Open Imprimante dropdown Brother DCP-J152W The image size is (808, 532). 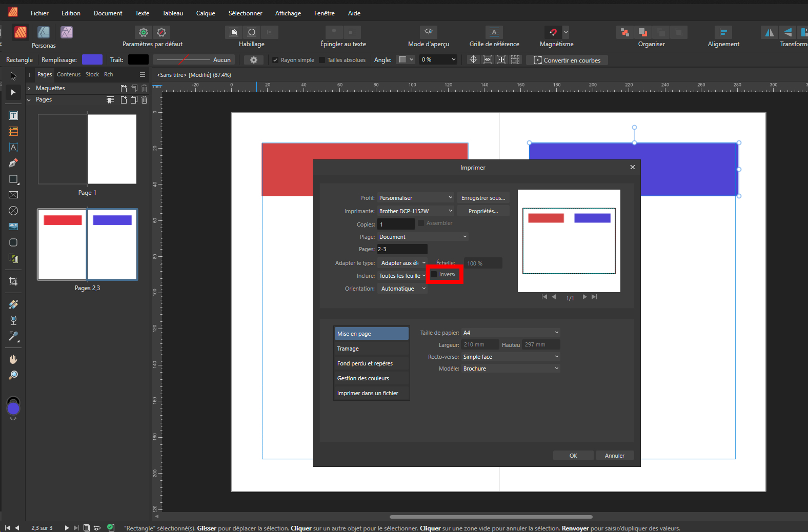416,211
